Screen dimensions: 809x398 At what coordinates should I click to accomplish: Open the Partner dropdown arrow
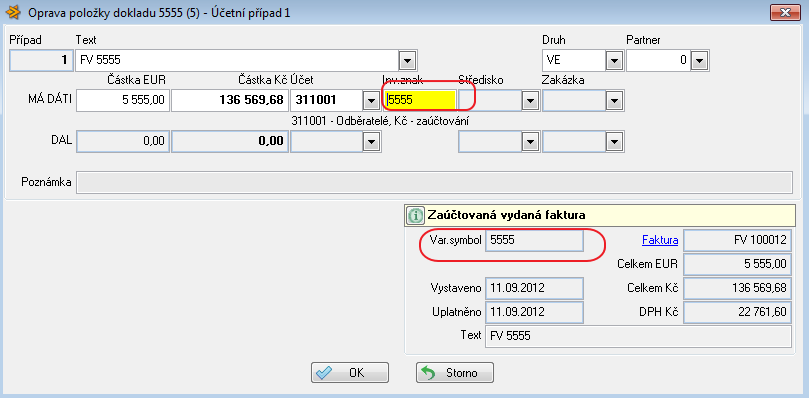(x=699, y=61)
